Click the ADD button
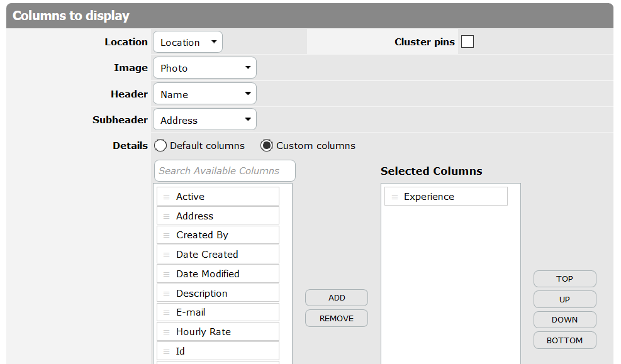621x364 pixels. [337, 298]
